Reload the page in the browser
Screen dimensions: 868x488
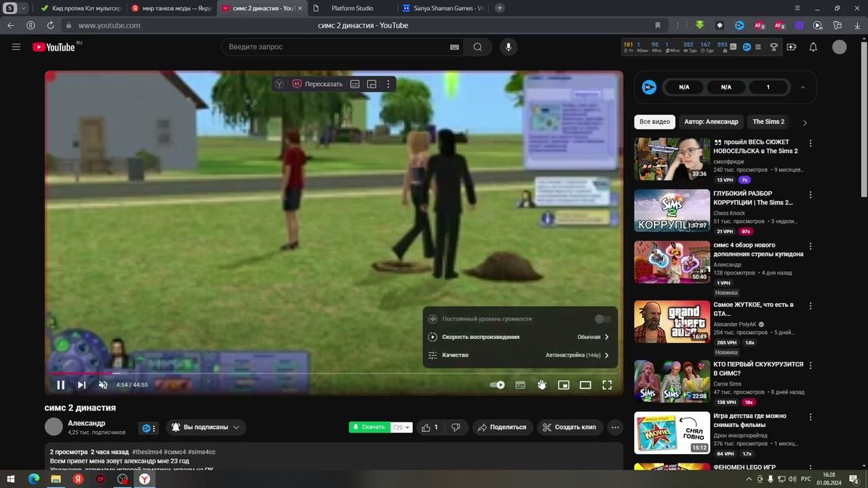(x=50, y=25)
